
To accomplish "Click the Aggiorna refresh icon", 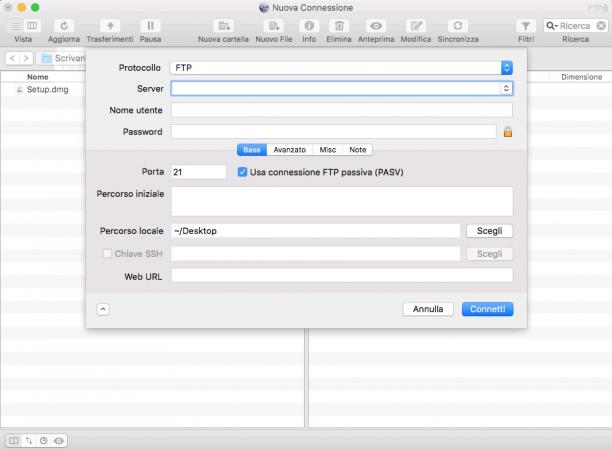I will (64, 26).
